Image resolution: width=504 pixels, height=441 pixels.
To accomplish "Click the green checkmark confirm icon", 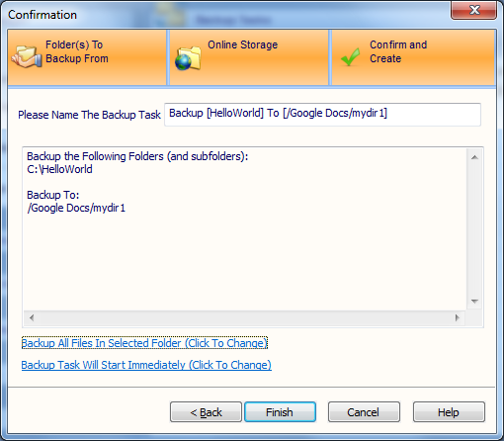I will tap(351, 57).
